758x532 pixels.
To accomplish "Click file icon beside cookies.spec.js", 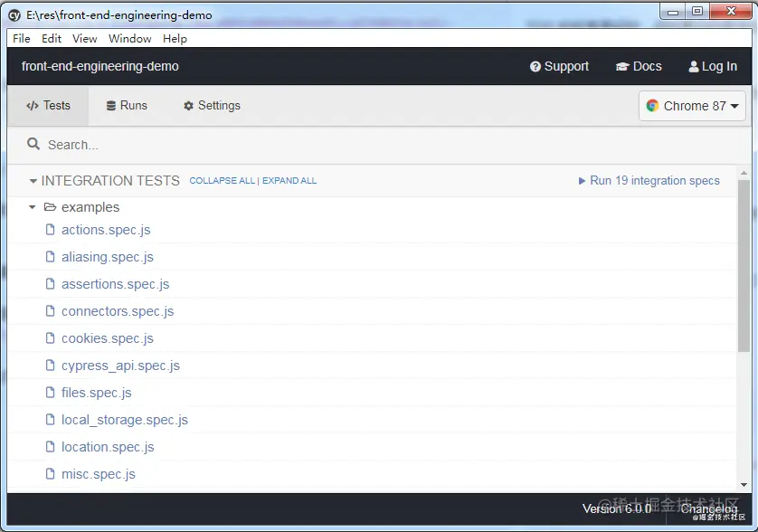I will (50, 337).
